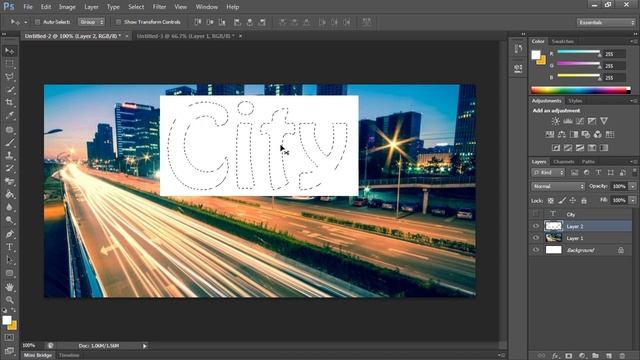This screenshot has height=360, width=640.
Task: Click the Opacity 100% input field
Action: [619, 186]
